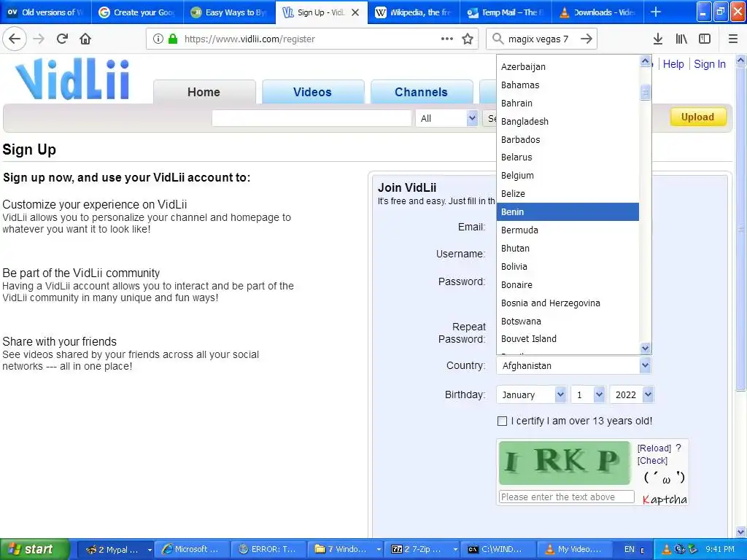The image size is (747, 560).
Task: Click the country list scrollbar thumb
Action: (x=645, y=93)
